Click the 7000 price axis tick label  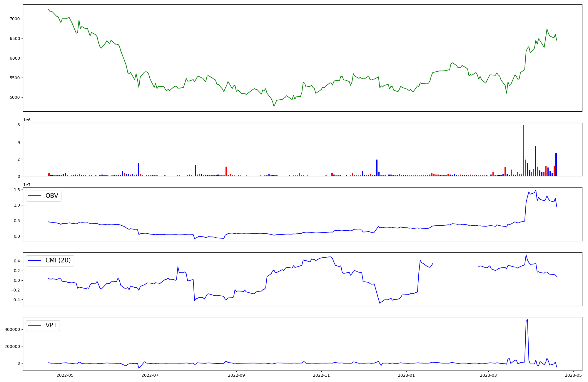point(14,19)
